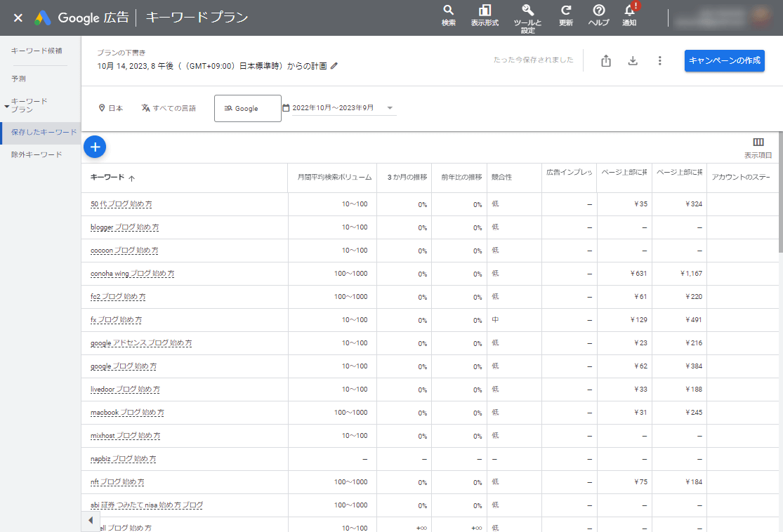Viewport: 783px width, 532px height.
Task: Click the キャンペーンの作成 button
Action: (x=724, y=61)
